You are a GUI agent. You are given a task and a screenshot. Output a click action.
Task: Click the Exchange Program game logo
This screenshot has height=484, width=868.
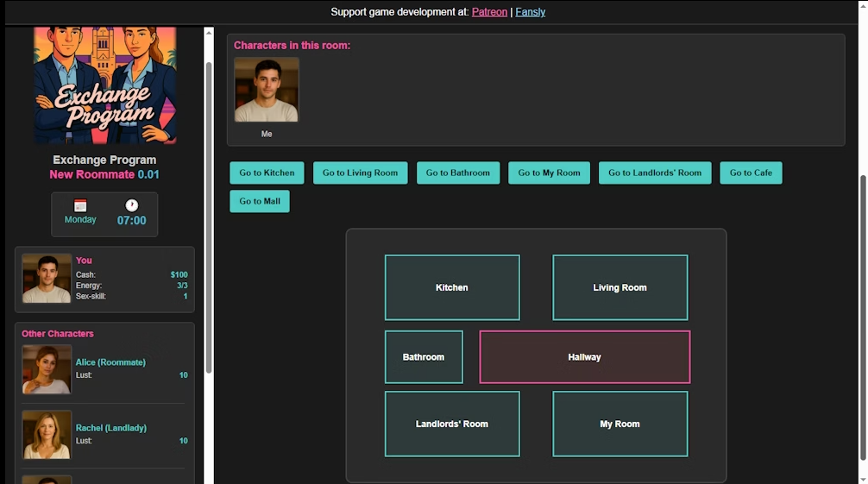point(104,86)
